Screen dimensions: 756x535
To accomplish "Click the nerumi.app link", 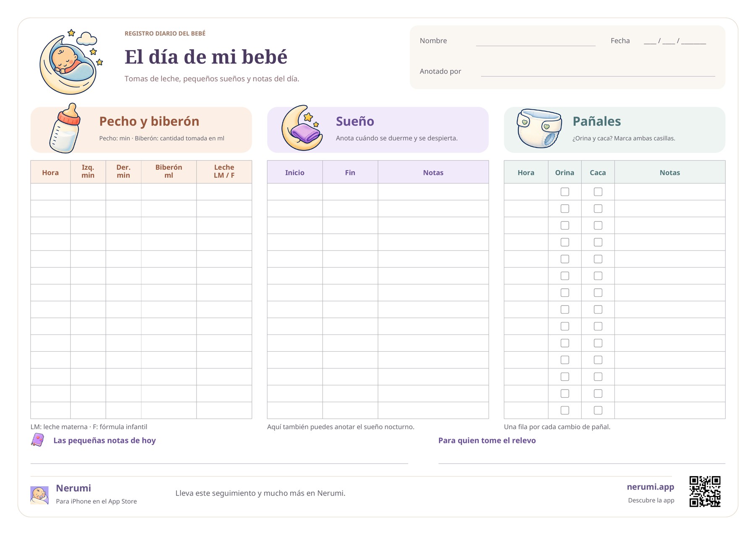I will pos(650,487).
